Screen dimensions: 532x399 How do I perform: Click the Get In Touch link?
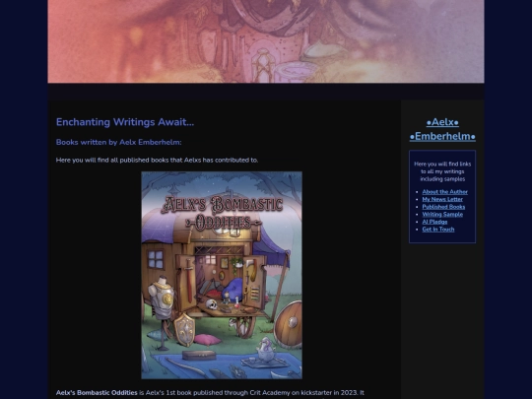pyautogui.click(x=438, y=229)
